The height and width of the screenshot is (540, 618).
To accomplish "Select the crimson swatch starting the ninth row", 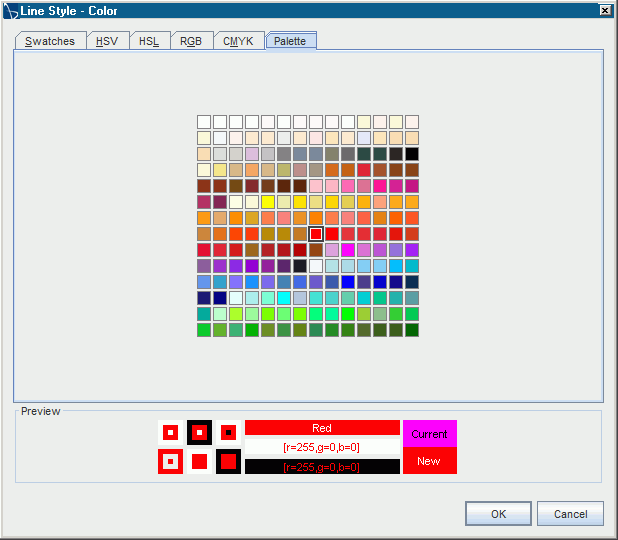I will click(x=204, y=250).
